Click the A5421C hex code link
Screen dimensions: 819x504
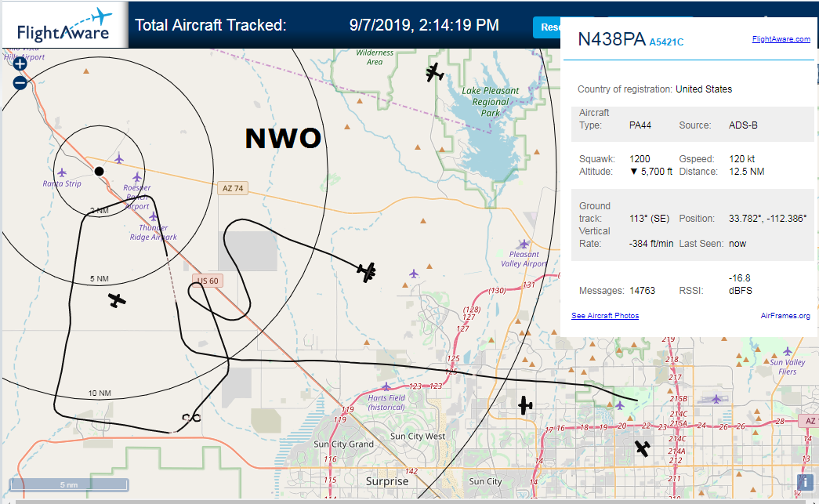click(666, 42)
